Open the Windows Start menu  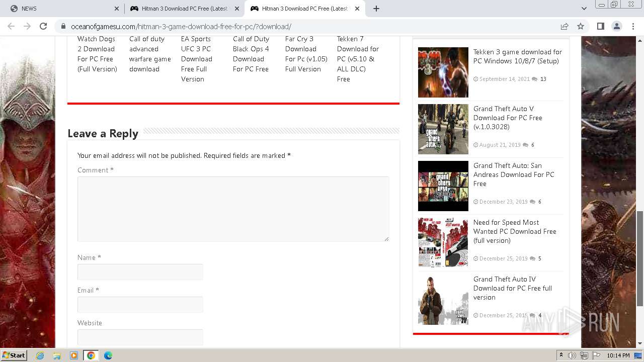coord(14,355)
